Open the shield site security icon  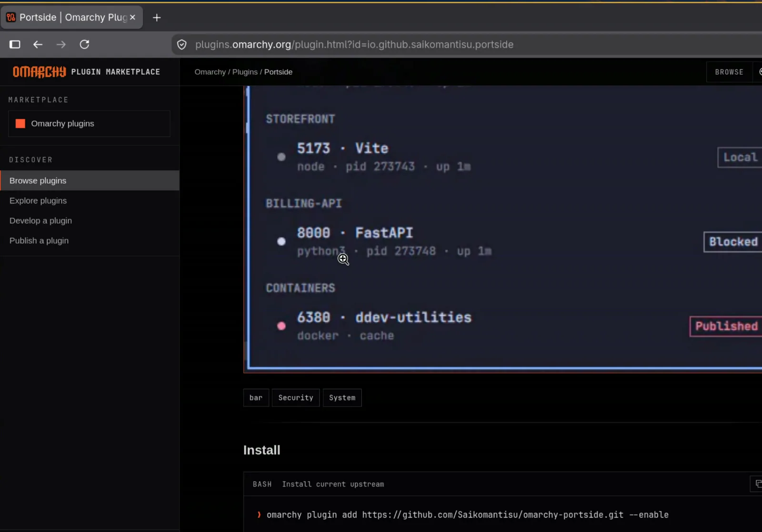click(182, 45)
